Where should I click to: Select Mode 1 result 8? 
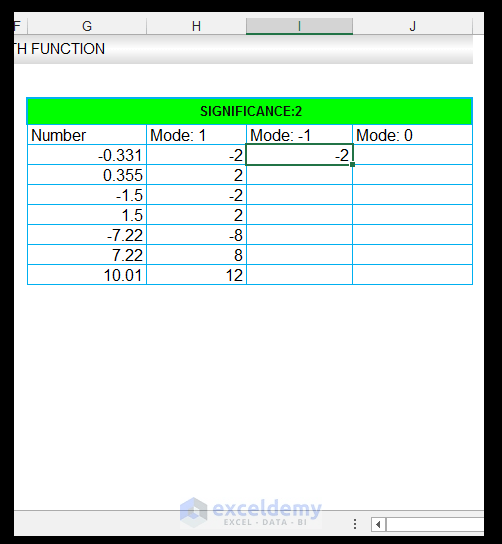coord(196,255)
